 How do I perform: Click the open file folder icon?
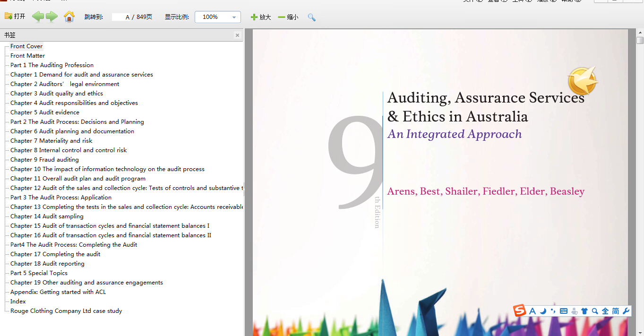[9, 17]
